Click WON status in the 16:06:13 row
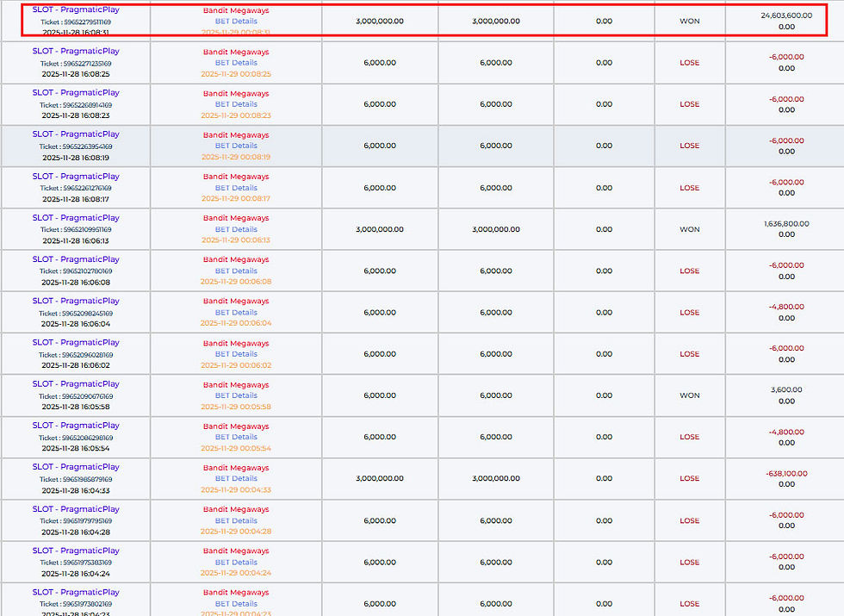The image size is (844, 616). (690, 229)
